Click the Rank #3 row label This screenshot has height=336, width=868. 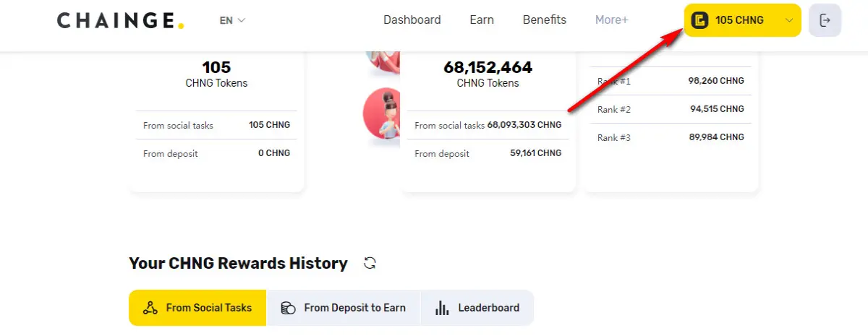point(614,137)
